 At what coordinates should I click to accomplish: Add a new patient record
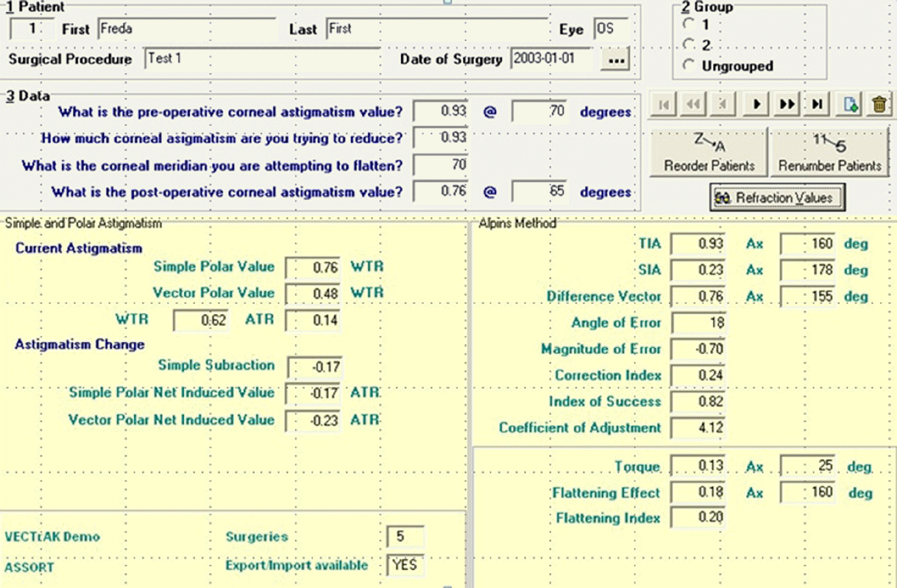tap(849, 104)
